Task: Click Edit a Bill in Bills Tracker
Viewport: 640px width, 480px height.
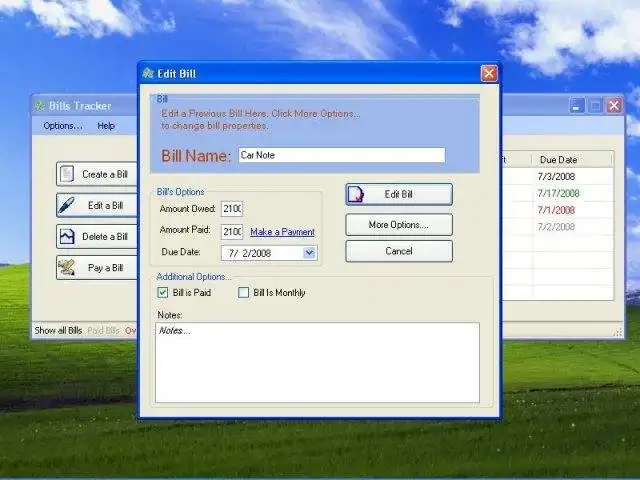Action: [97, 205]
